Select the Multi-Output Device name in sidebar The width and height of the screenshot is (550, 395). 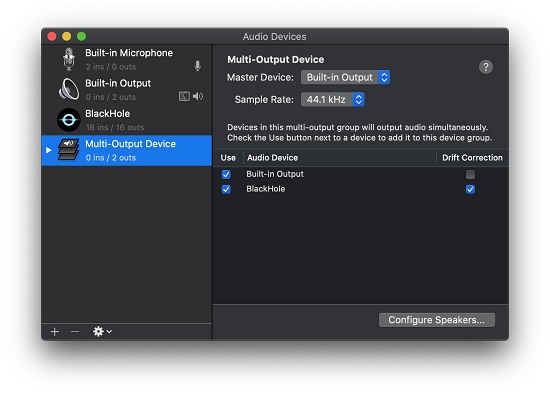(x=130, y=144)
